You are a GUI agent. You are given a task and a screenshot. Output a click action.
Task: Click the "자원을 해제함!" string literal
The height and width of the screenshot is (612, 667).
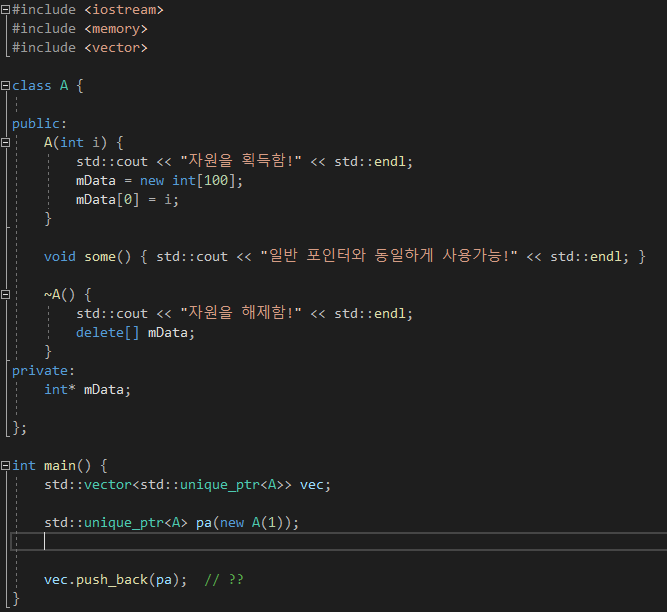(x=241, y=313)
